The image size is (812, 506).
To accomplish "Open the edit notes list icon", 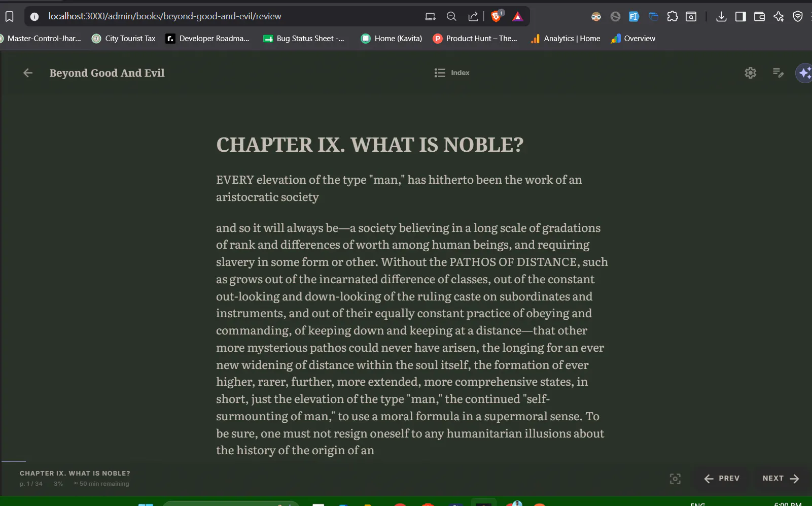I will pyautogui.click(x=778, y=73).
